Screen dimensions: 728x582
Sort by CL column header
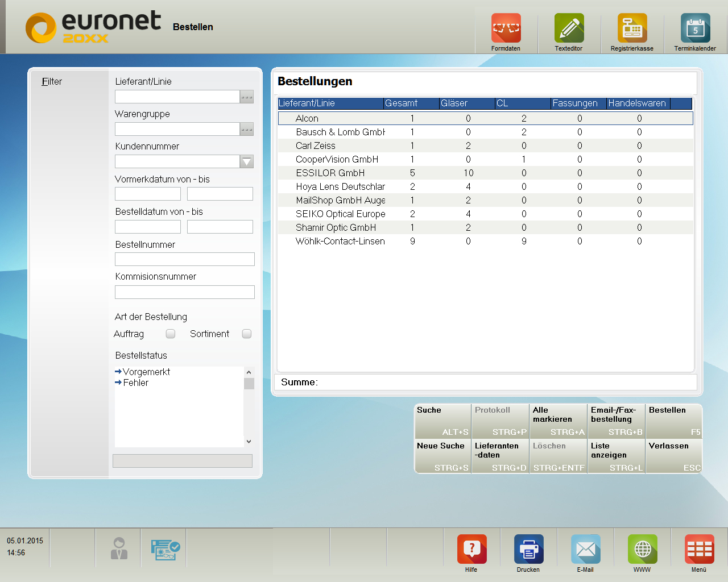523,103
